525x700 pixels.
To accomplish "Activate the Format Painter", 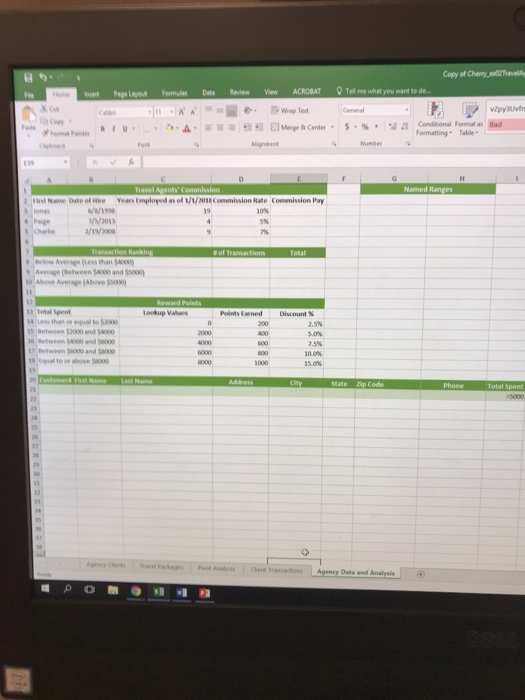I will click(x=66, y=133).
